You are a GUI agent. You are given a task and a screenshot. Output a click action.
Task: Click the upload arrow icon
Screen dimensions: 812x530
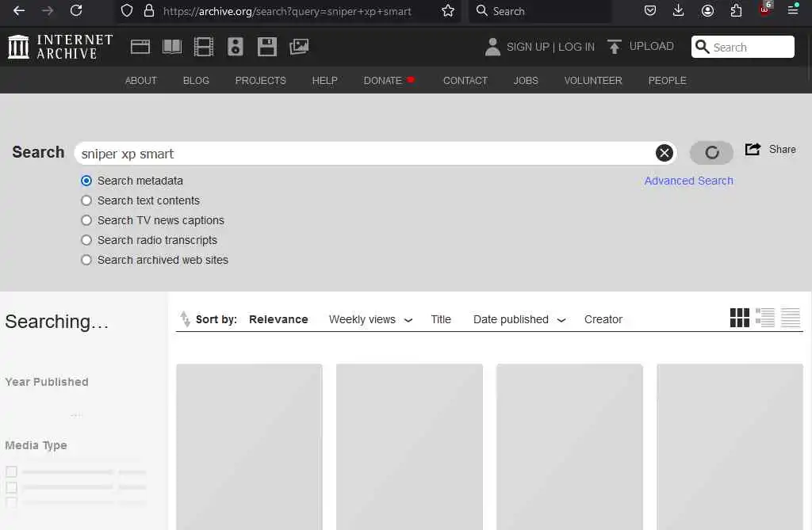tap(615, 47)
